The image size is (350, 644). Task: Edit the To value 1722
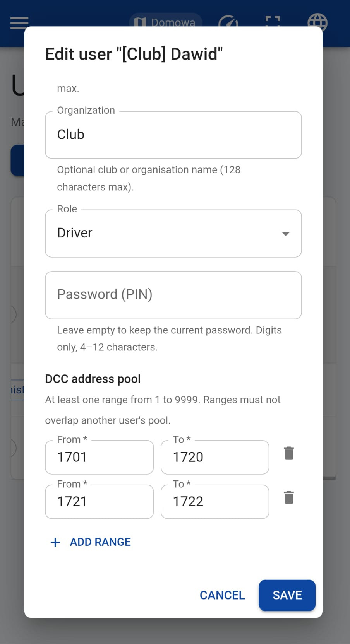(215, 502)
